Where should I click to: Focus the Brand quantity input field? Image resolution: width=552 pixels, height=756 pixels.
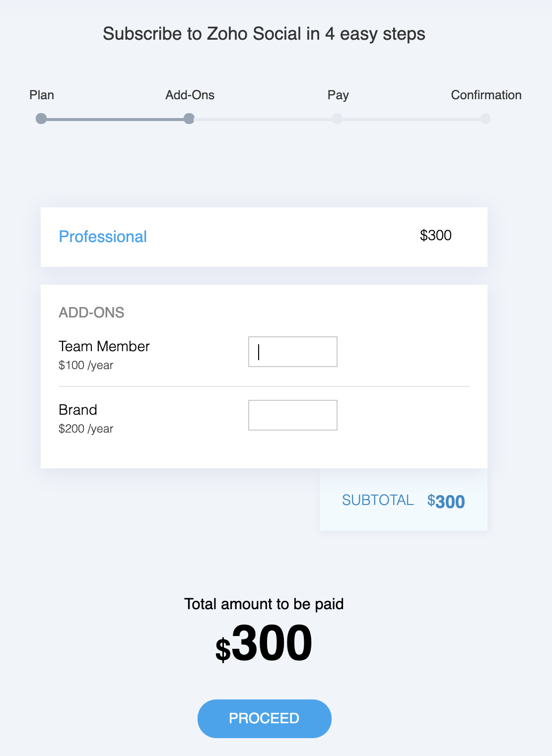tap(292, 415)
